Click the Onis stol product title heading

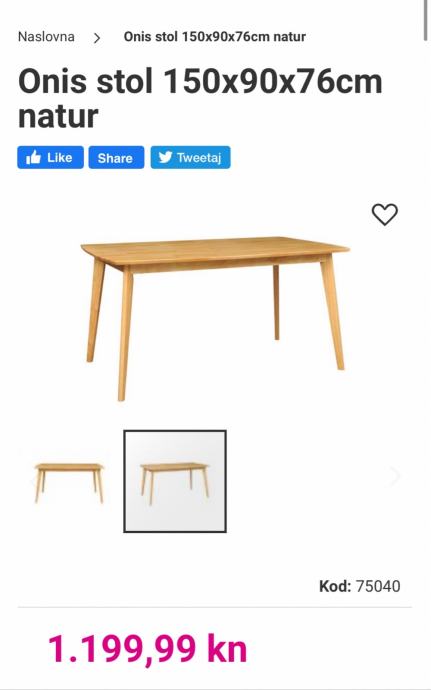point(200,99)
